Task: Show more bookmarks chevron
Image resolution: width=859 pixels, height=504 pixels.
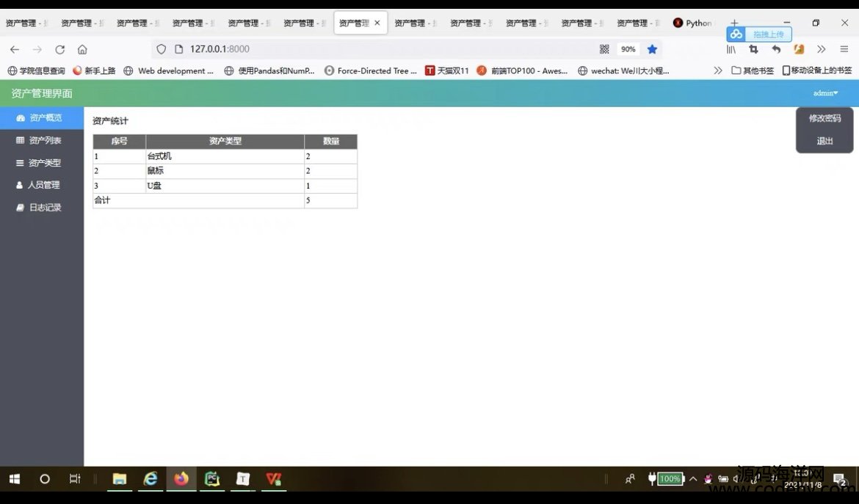Action: point(717,70)
